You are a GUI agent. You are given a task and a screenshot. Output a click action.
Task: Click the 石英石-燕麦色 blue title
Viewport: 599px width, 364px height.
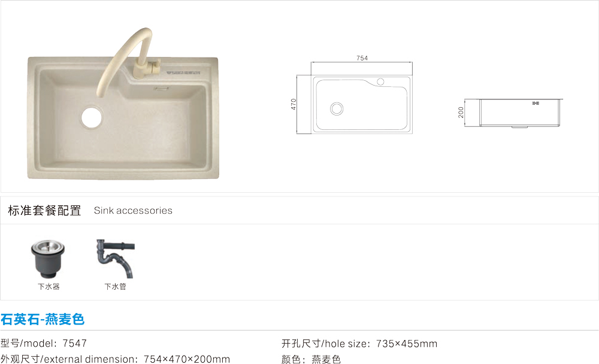[43, 319]
